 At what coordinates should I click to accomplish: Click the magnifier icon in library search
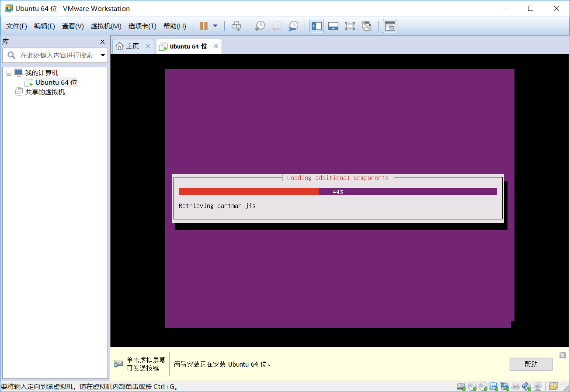click(11, 56)
